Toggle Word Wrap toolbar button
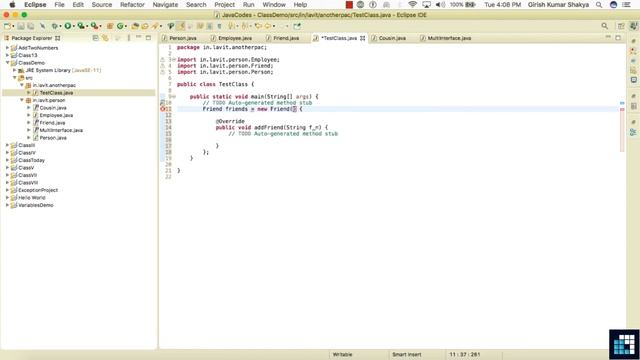 click(x=200, y=26)
